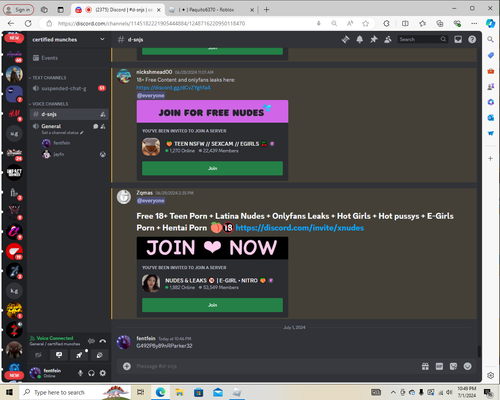The image size is (500, 400).
Task: Click the Sign in button in Edge
Action: [19, 10]
